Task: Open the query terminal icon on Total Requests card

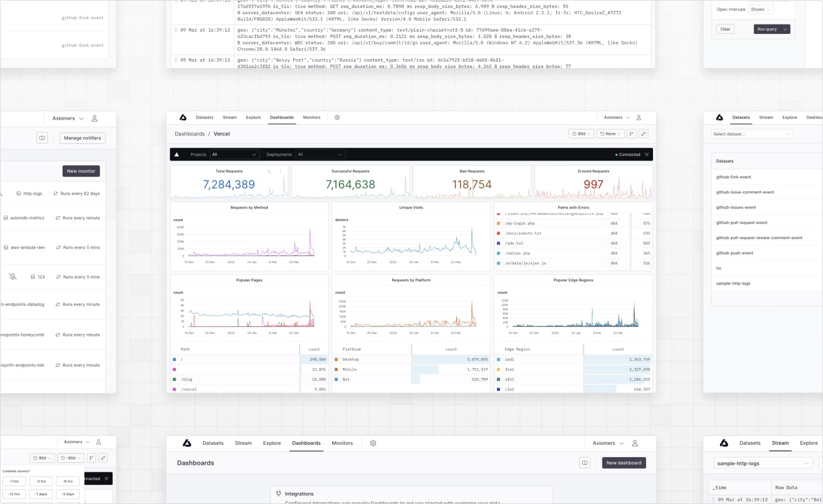Action: 270,171
